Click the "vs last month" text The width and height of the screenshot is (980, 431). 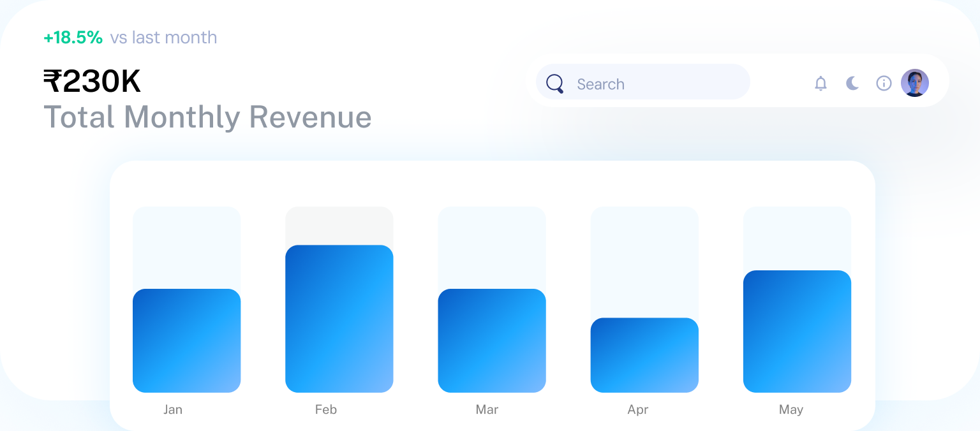click(163, 38)
